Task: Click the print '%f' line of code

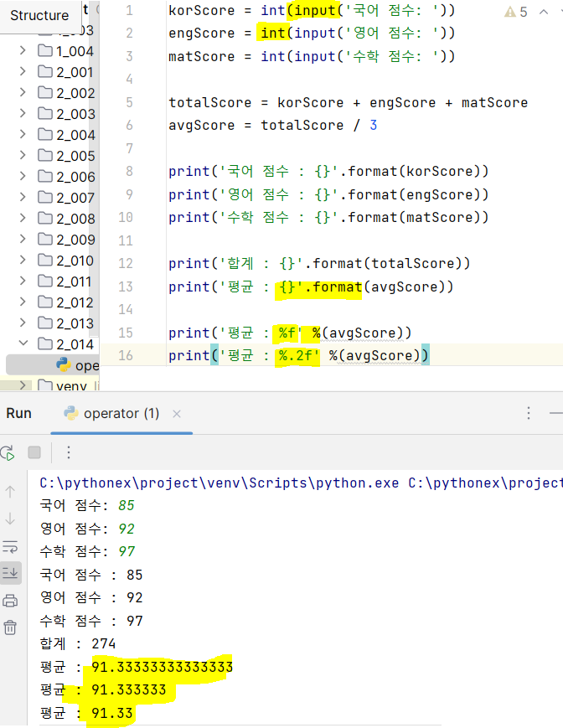Action: point(290,333)
